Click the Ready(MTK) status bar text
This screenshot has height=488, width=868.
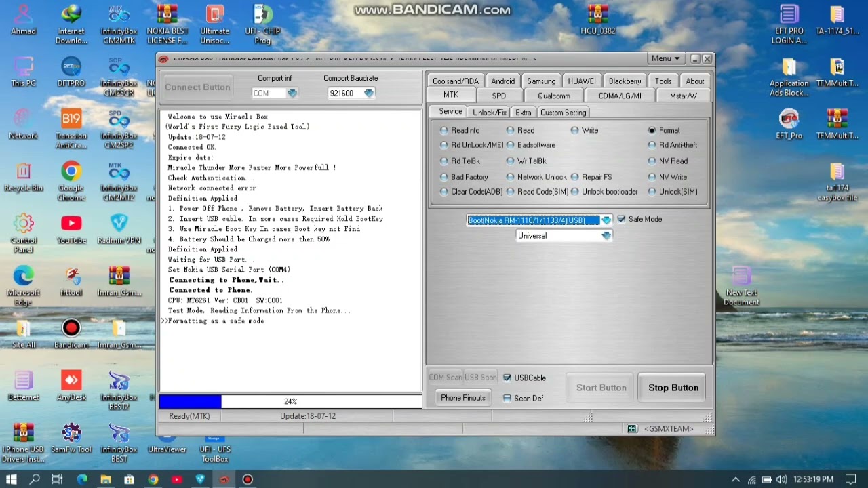pos(189,416)
